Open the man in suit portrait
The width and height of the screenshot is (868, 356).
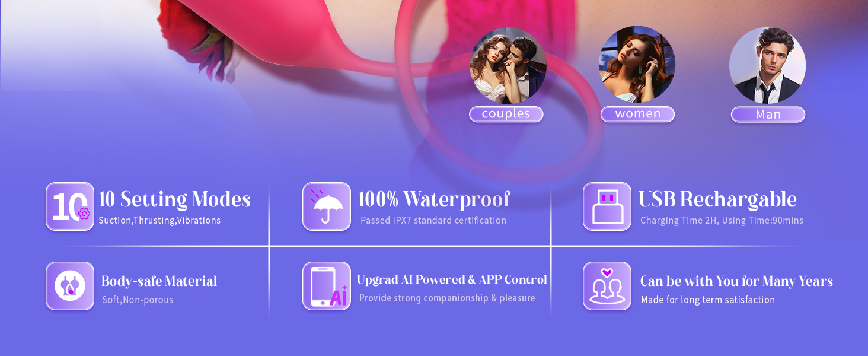[x=768, y=65]
